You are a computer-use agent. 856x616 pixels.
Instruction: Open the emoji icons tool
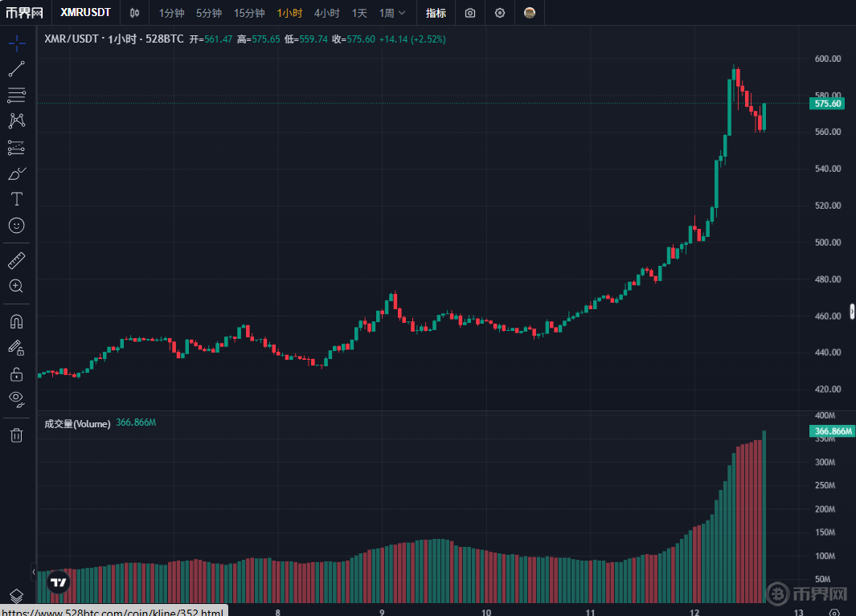16,226
